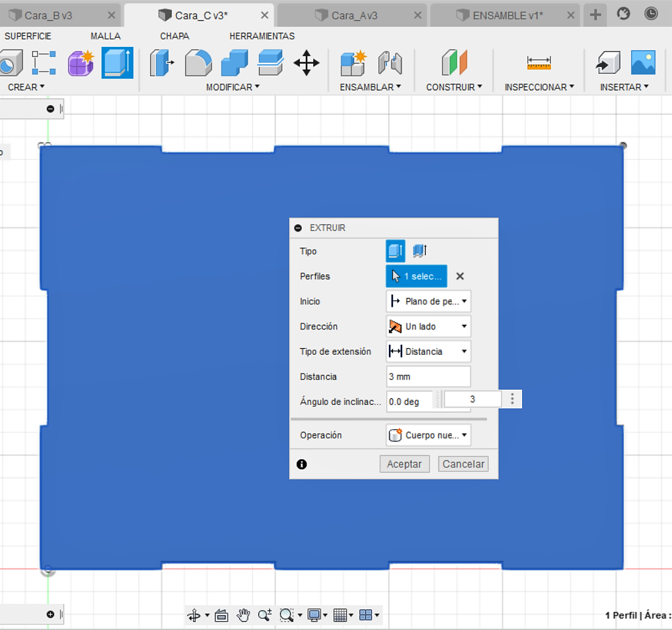Open Tipo de extensión dropdown
This screenshot has height=630, width=672.
pos(428,351)
